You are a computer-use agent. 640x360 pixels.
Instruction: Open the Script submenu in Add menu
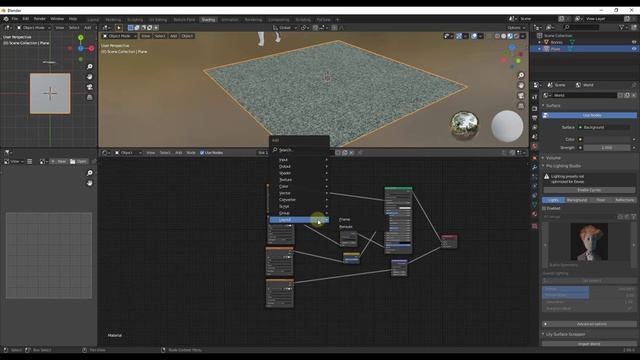[x=299, y=207]
